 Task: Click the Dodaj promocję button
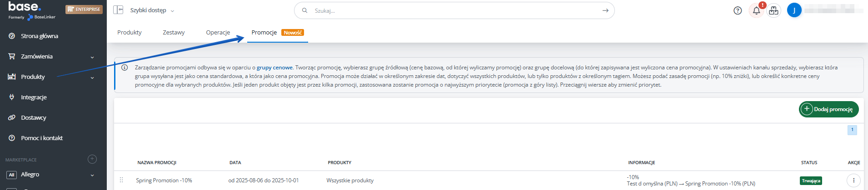(x=828, y=109)
